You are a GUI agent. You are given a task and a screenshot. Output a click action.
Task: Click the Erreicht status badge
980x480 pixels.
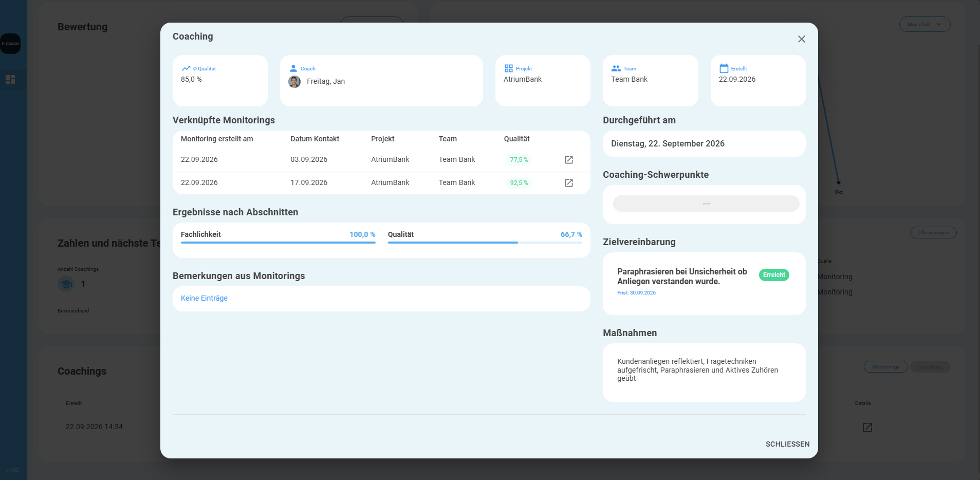[774, 275]
